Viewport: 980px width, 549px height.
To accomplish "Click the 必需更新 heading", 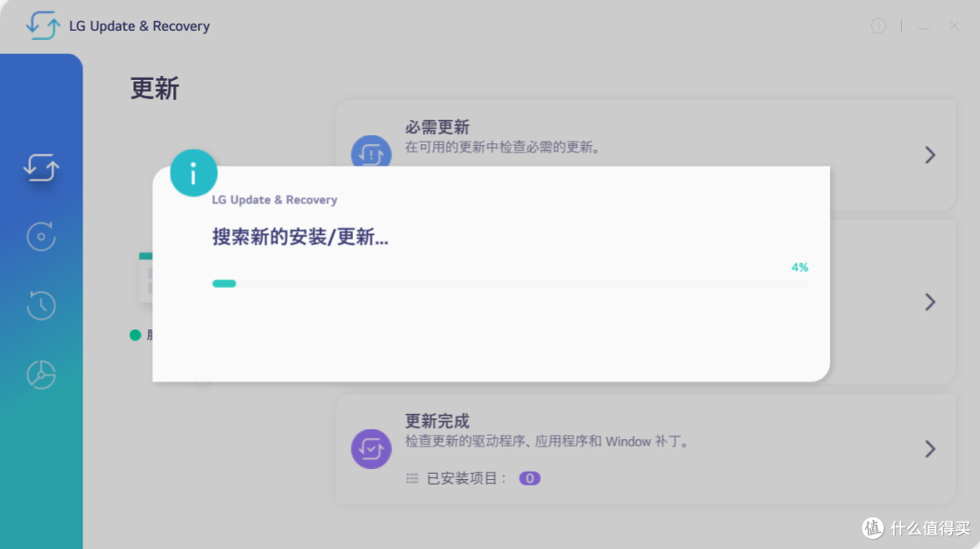I will pos(436,127).
